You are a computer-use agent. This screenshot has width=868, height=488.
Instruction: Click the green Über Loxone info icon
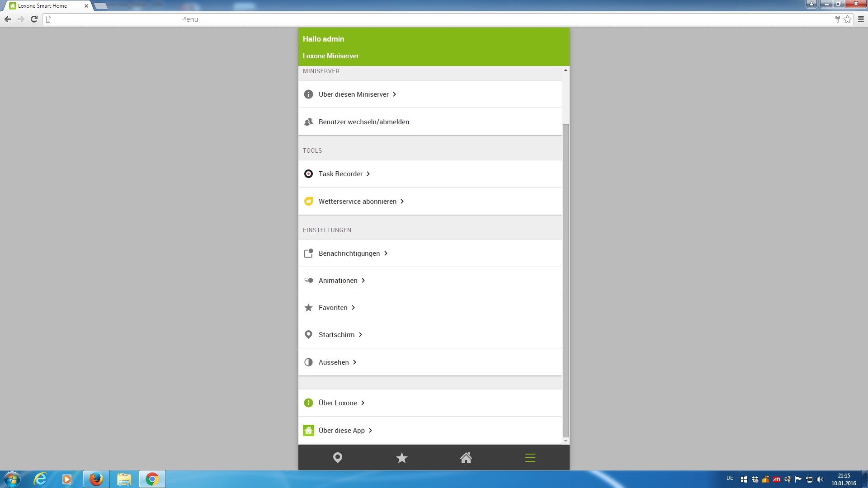click(308, 403)
